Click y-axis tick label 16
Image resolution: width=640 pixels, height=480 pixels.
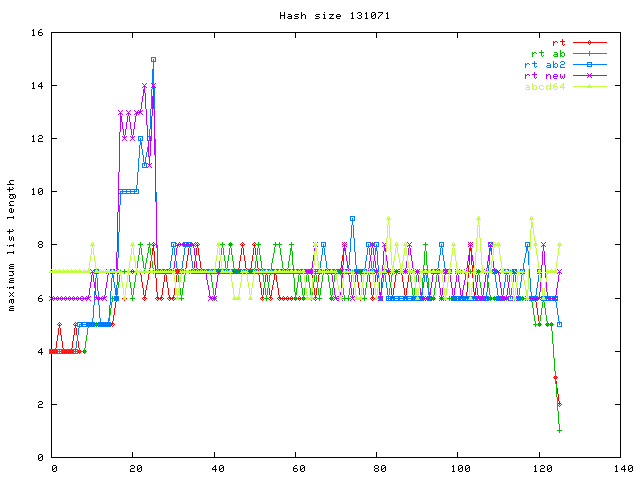pyautogui.click(x=37, y=33)
